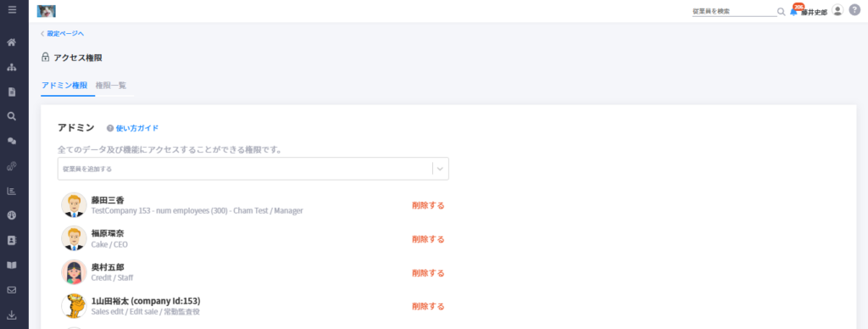The image size is (868, 329).
Task: Click the name 福原瑛奈
Action: click(108, 234)
